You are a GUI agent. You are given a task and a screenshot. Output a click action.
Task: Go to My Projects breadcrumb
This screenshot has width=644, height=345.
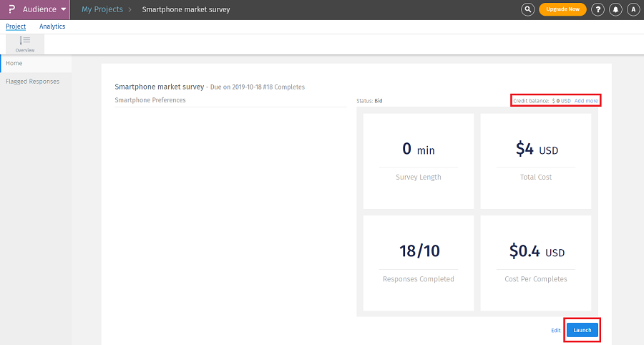[x=102, y=10]
